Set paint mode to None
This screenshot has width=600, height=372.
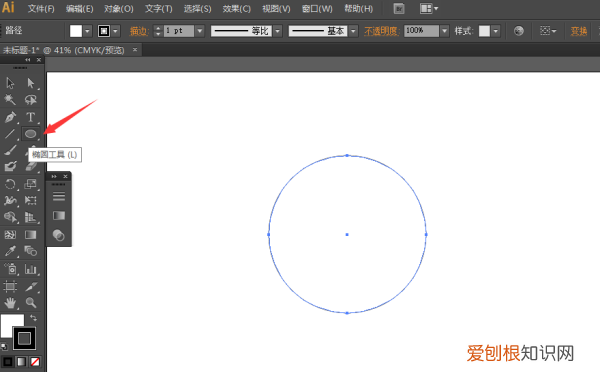35,362
